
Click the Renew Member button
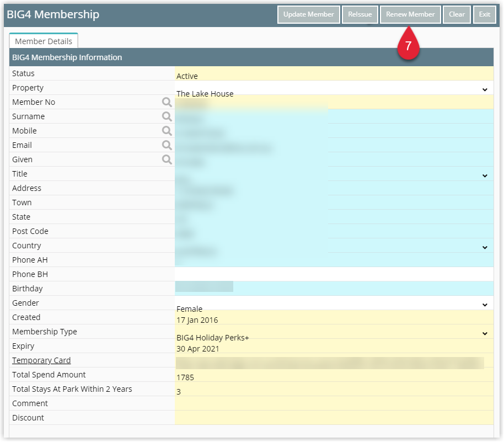coord(410,14)
